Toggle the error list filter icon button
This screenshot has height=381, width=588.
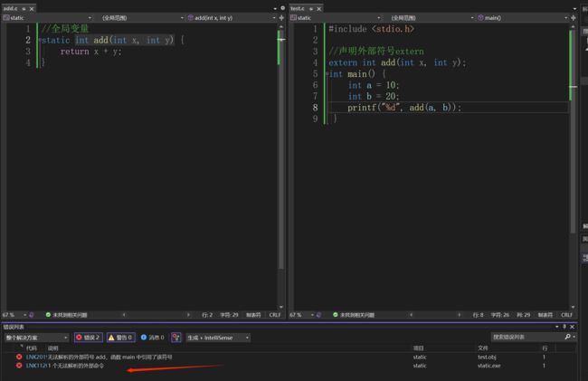pos(175,338)
